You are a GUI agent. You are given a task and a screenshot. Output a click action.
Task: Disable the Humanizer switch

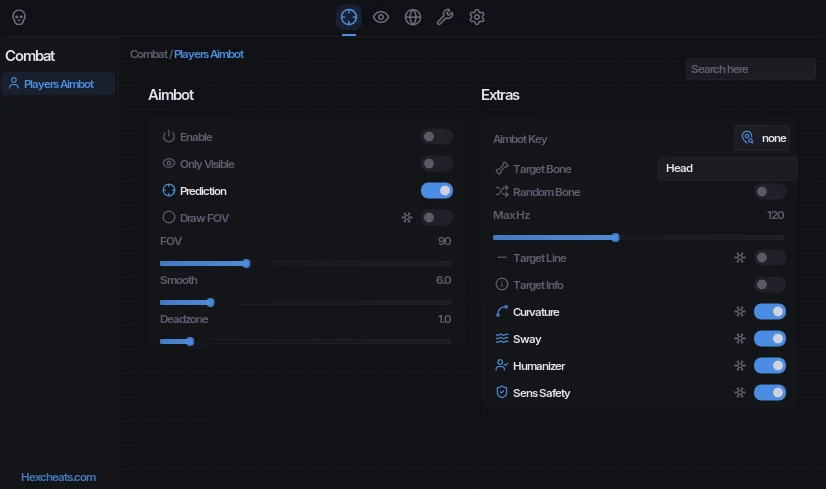(770, 365)
